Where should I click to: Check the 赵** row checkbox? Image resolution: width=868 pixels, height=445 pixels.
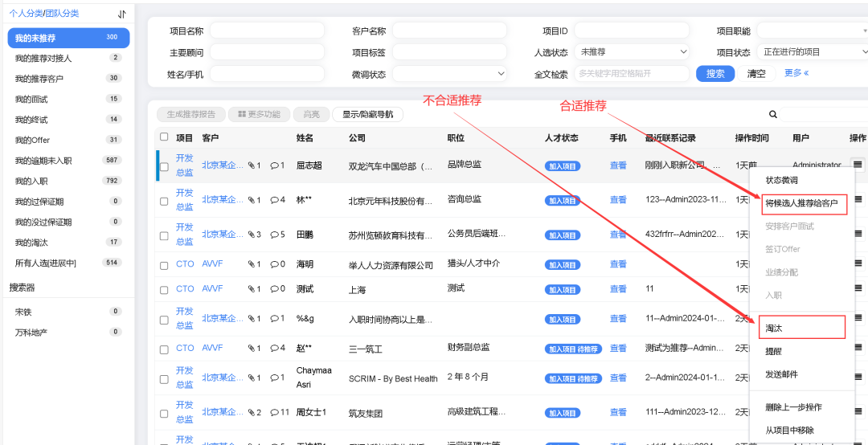(164, 349)
